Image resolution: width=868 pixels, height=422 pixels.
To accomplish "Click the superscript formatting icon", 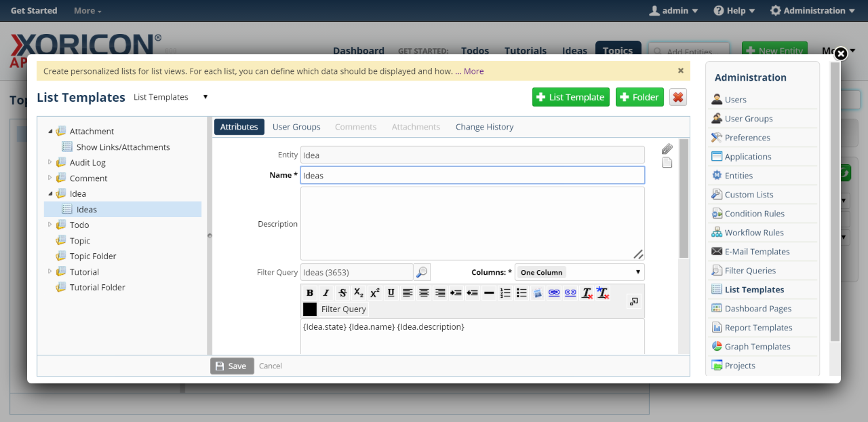I will coord(375,293).
